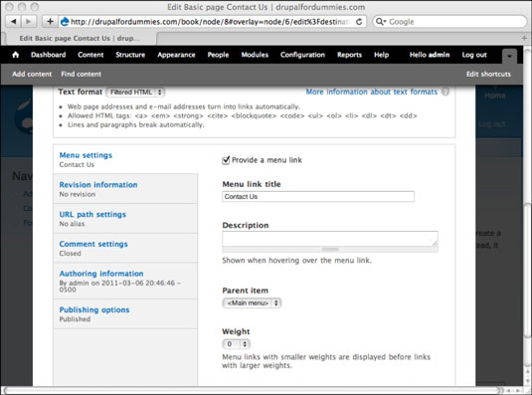Viewport: 532px width, 395px height.
Task: Click the search magnifier icon
Action: [x=380, y=22]
